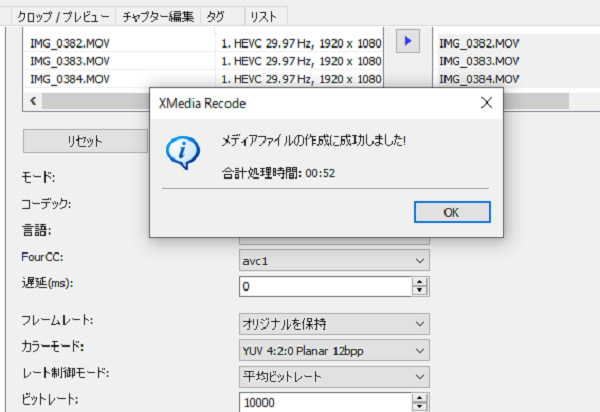Close the XMedia Recode dialog

click(486, 103)
